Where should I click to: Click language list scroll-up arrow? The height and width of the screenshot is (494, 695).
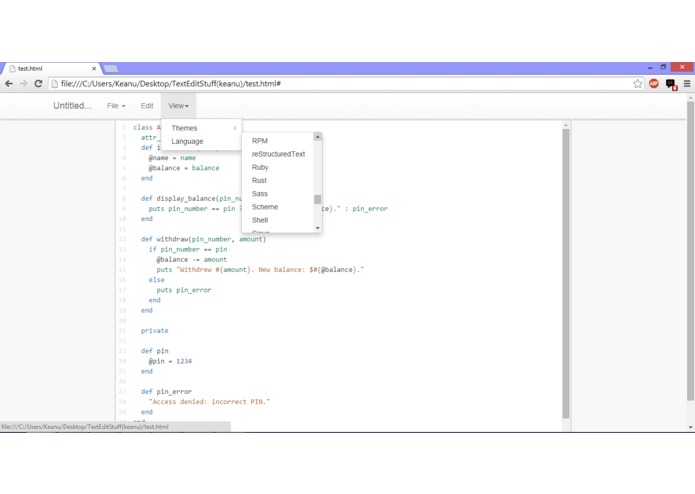point(317,137)
